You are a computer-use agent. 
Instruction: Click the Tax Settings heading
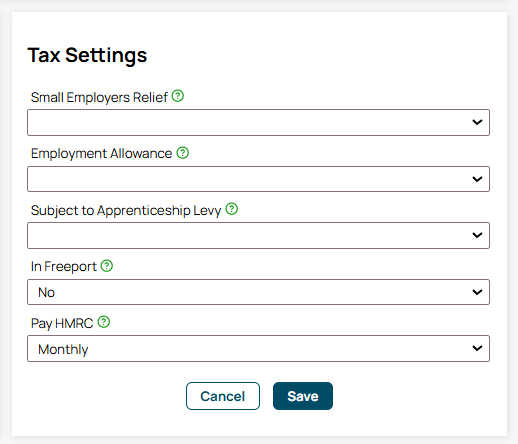pyautogui.click(x=87, y=55)
